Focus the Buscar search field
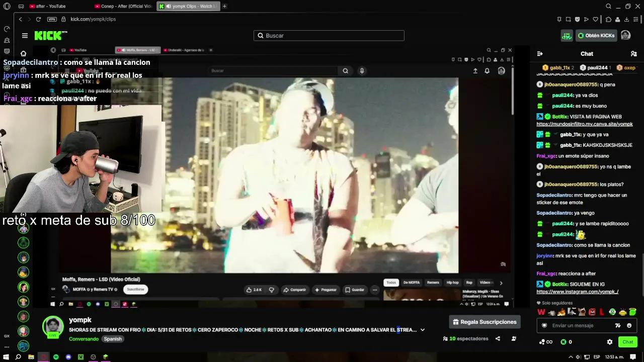 [x=329, y=36]
